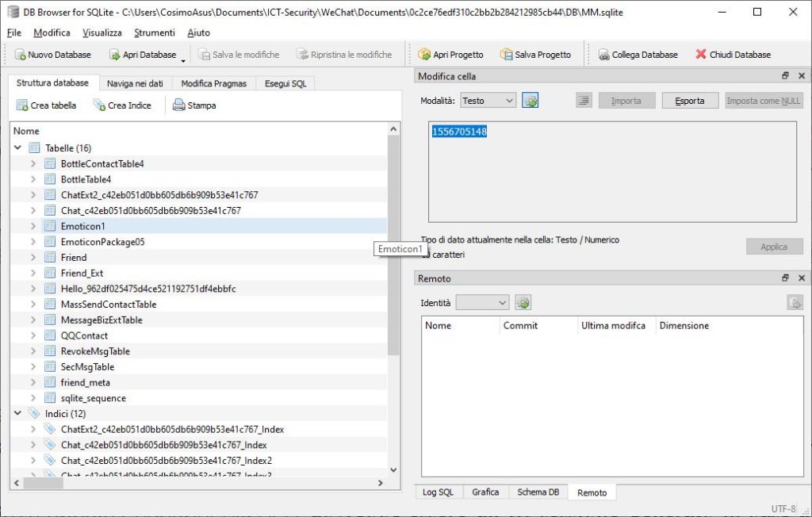This screenshot has width=812, height=517.
Task: Open the File menu
Action: [x=14, y=33]
